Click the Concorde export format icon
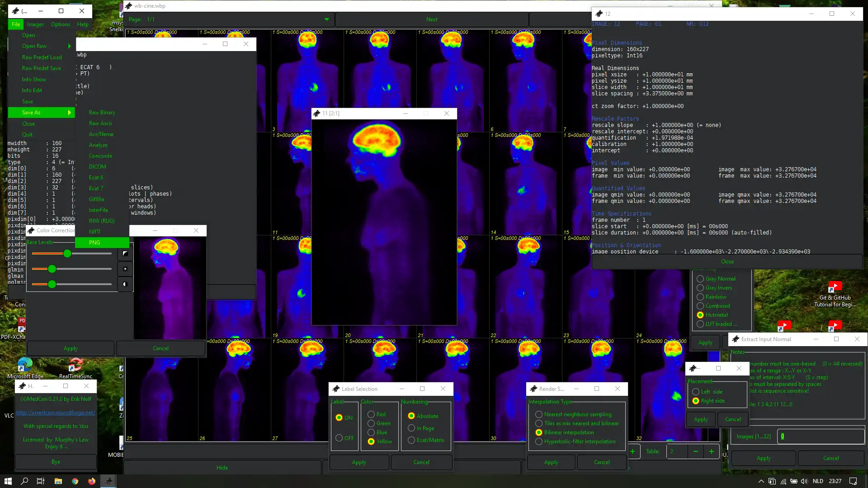Screen dimensions: 868x488 click(x=100, y=155)
